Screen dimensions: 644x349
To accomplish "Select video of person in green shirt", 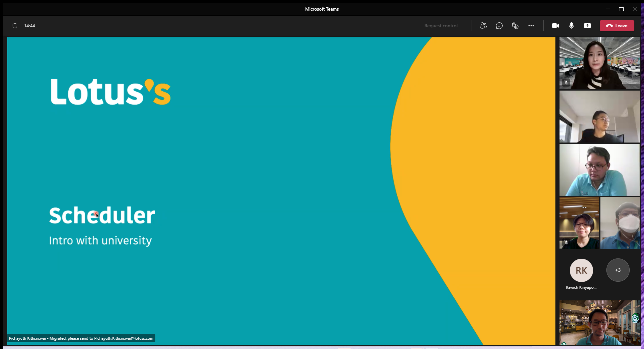I will 579,223.
